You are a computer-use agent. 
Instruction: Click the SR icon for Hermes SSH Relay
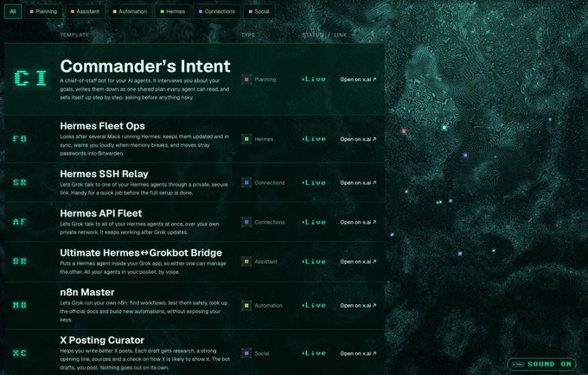coord(20,182)
